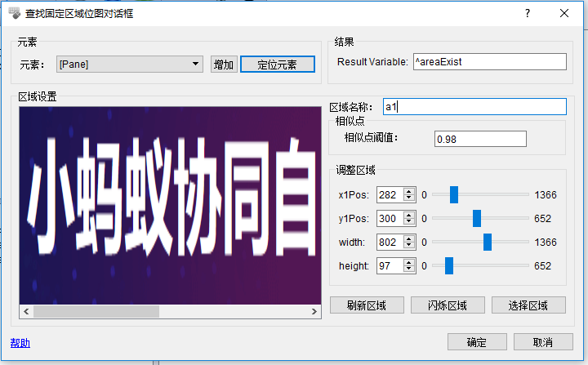Open the 元素 [Pane] dropdown
Image resolution: width=588 pixels, height=365 pixels.
point(130,65)
